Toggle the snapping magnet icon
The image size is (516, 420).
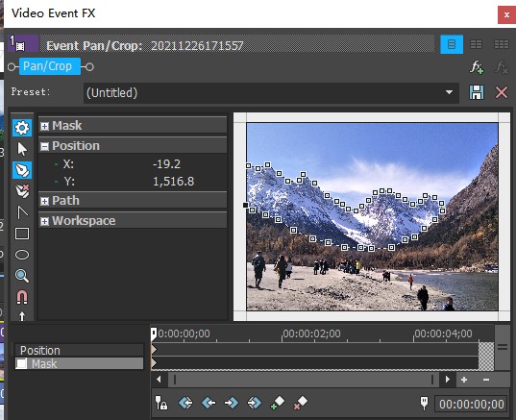click(x=22, y=297)
